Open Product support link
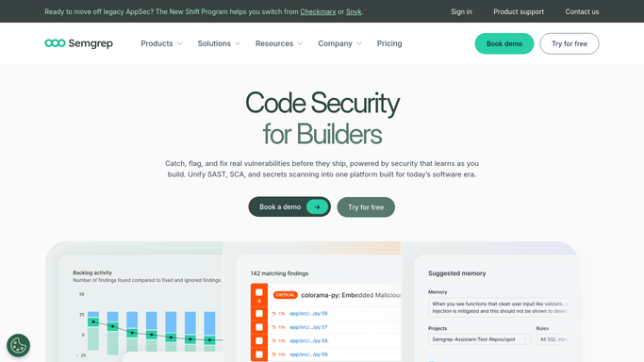The width and height of the screenshot is (644, 362). pos(519,11)
